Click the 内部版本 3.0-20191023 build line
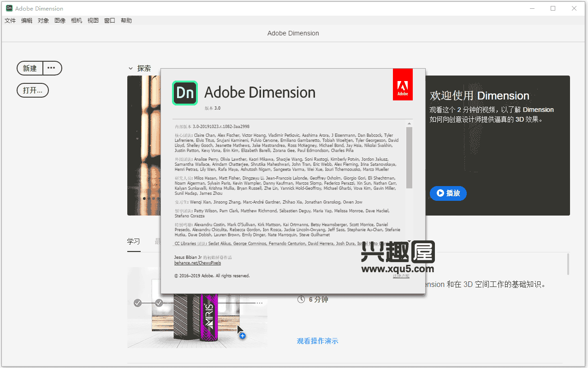588x368 pixels. [212, 126]
